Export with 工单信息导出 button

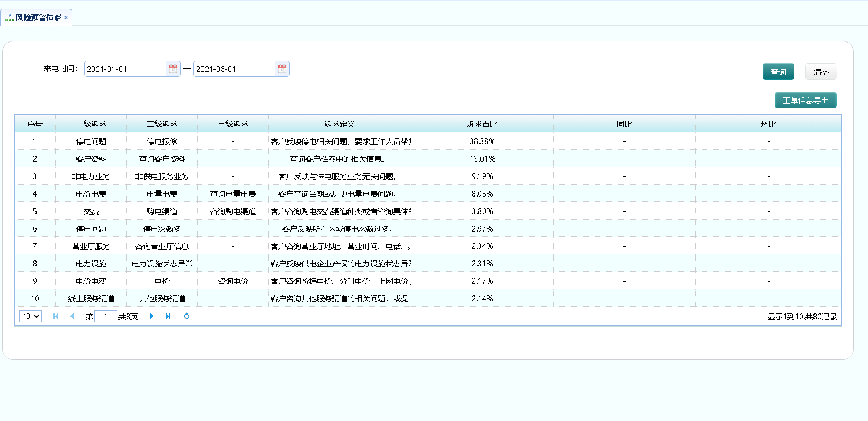pyautogui.click(x=806, y=100)
